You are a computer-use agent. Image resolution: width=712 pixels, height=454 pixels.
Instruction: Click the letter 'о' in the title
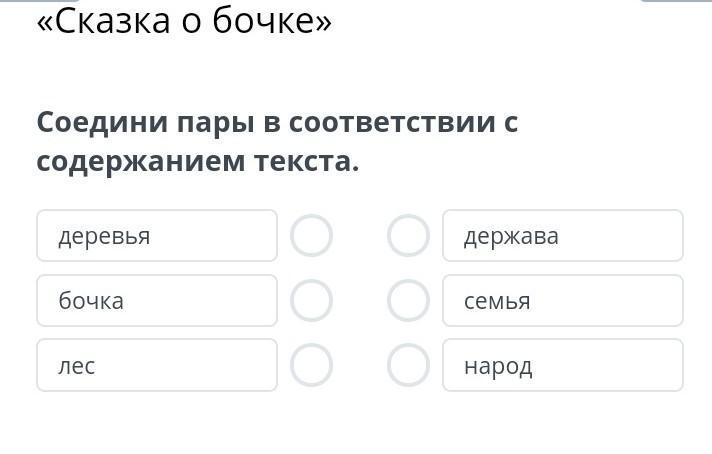(x=192, y=21)
